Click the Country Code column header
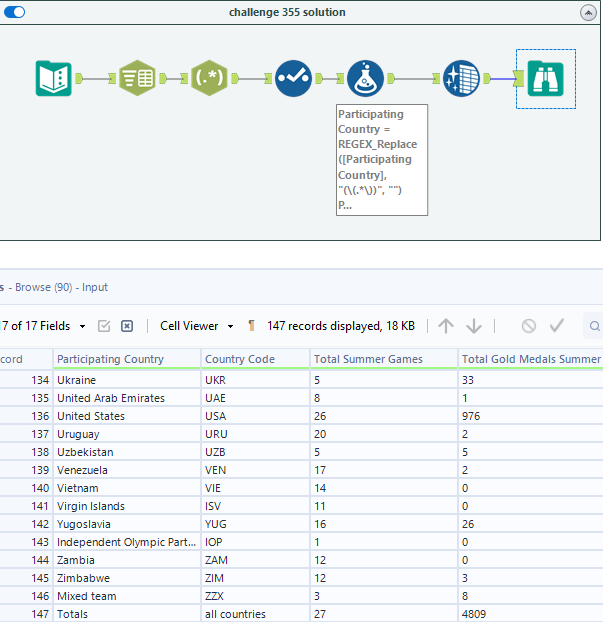The width and height of the screenshot is (603, 625). coord(239,359)
